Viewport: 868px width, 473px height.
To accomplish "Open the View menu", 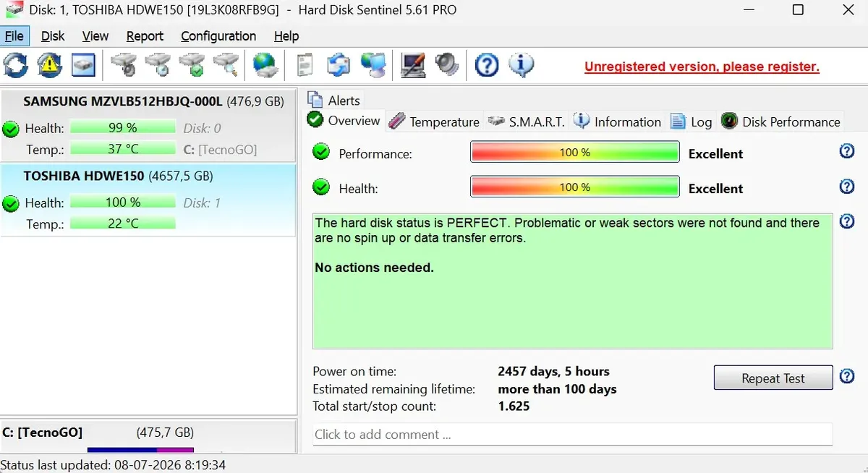I will [95, 36].
